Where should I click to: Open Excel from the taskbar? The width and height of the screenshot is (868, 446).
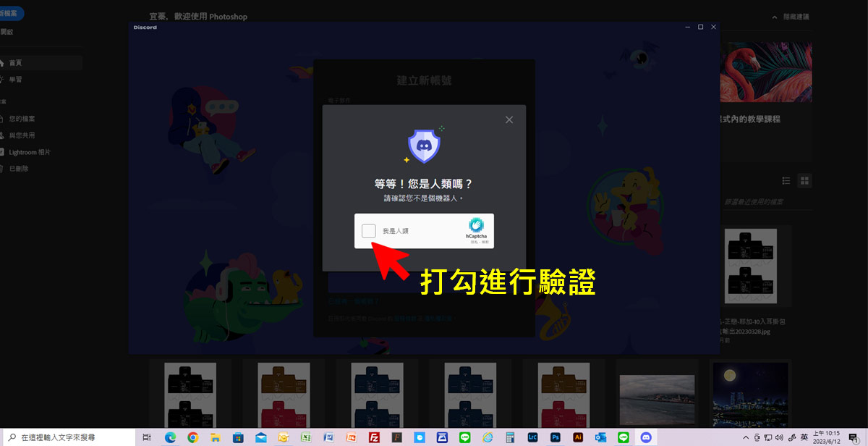pos(306,437)
